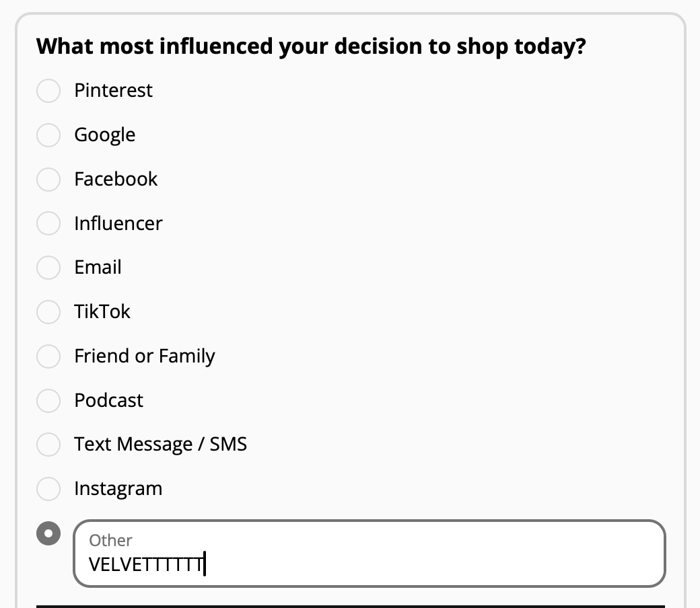Choose the TikTok radio button
The image size is (700, 608).
pyautogui.click(x=48, y=312)
